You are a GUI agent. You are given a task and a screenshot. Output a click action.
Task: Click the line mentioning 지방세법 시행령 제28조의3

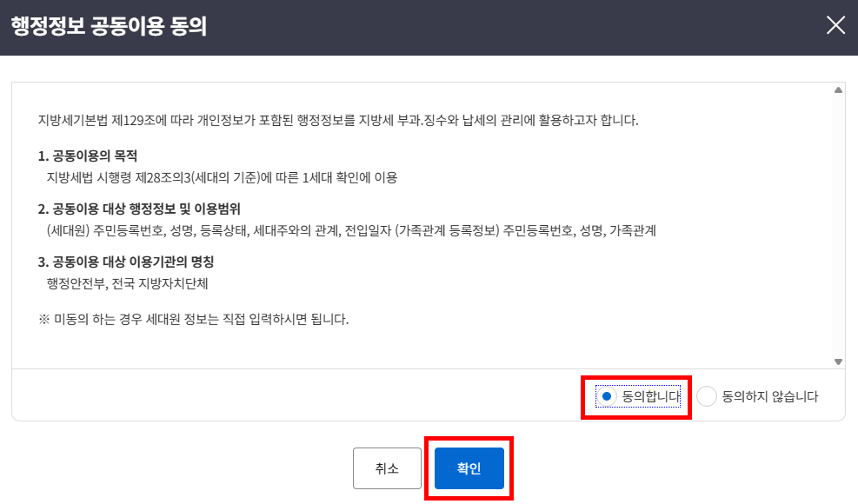(222, 177)
